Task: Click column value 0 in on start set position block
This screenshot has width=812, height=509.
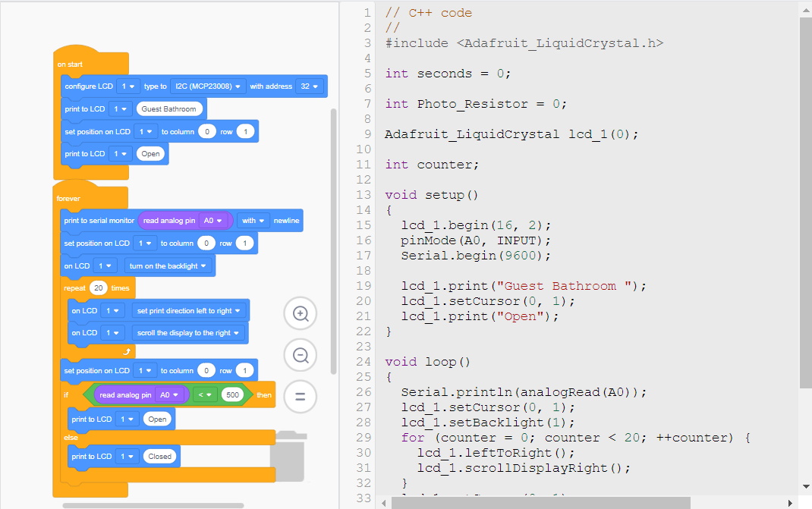Action: [x=207, y=132]
